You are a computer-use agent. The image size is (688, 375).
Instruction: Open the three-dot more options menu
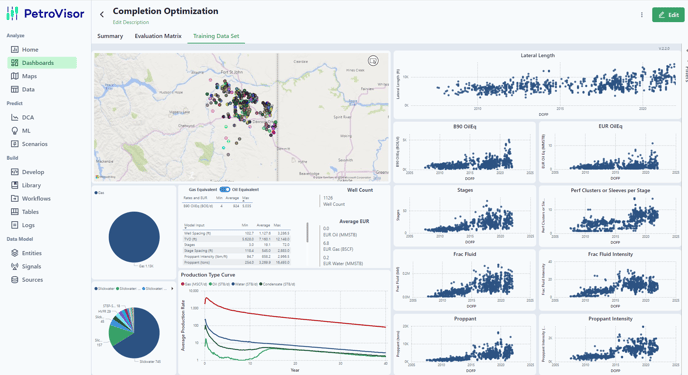641,15
